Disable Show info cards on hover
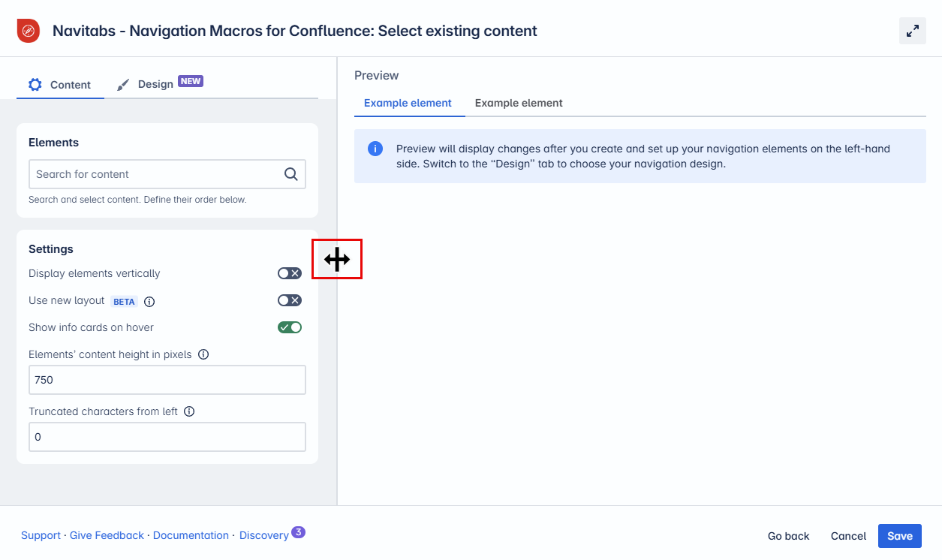The image size is (942, 560). click(x=290, y=327)
